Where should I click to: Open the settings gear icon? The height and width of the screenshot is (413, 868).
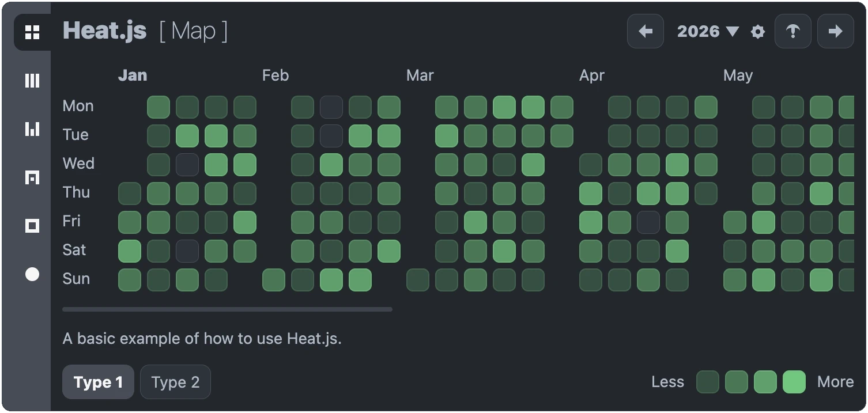(757, 32)
